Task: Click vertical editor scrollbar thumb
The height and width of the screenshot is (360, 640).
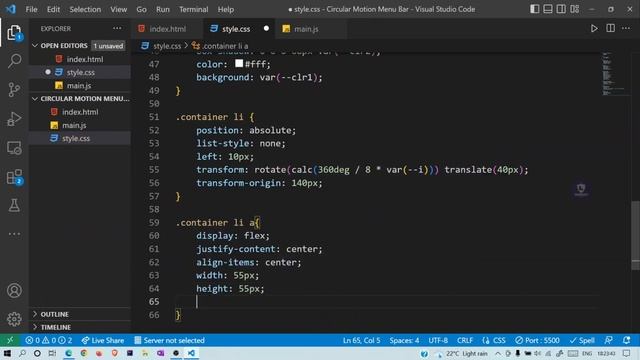Action: tap(635, 235)
